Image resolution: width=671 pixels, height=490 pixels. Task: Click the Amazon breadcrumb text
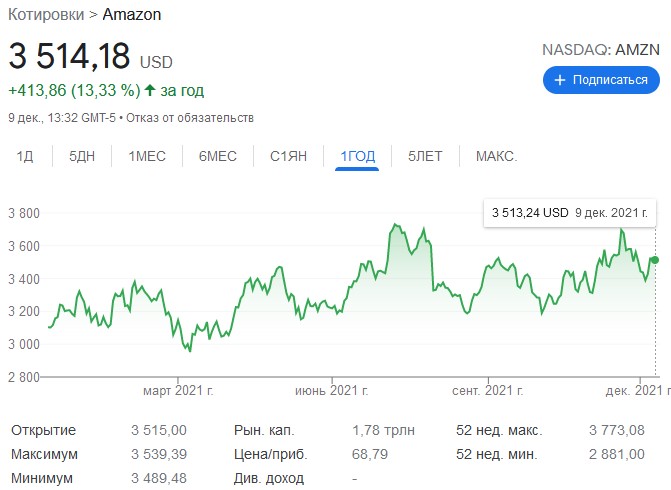coord(132,15)
